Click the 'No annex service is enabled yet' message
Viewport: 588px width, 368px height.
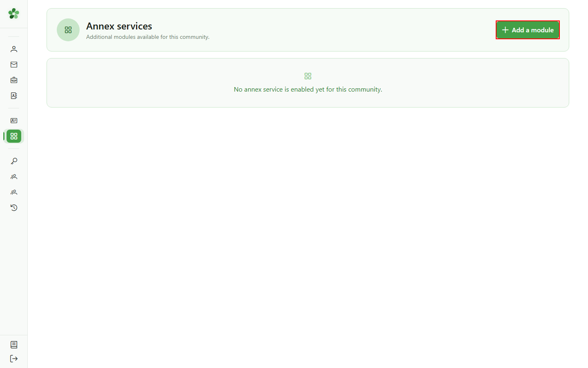click(308, 89)
